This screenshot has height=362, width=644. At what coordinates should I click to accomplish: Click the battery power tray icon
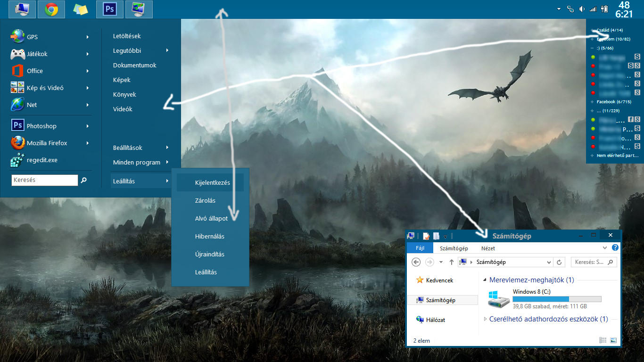605,8
